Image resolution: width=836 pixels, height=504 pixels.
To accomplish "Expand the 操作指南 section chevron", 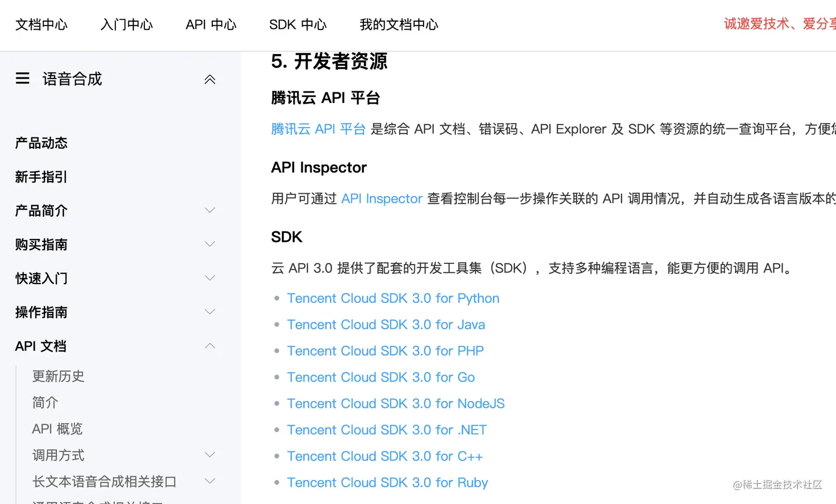I will point(210,312).
